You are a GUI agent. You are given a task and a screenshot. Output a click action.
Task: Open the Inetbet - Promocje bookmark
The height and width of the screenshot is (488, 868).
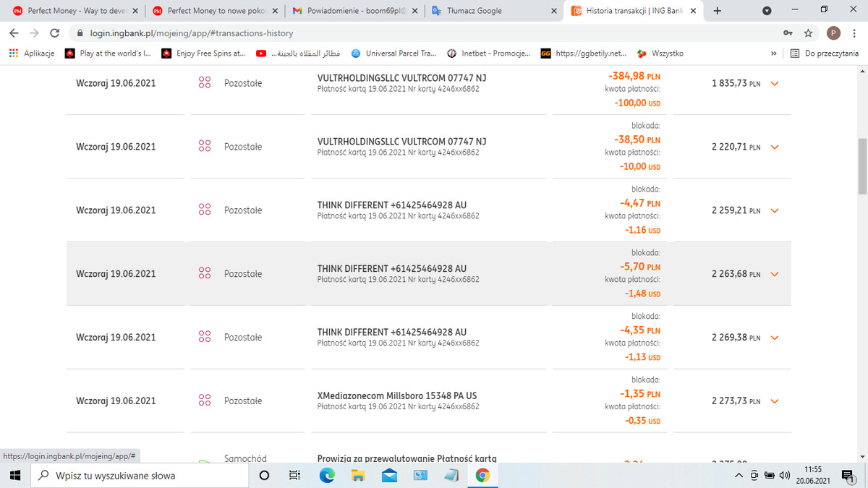(x=488, y=53)
